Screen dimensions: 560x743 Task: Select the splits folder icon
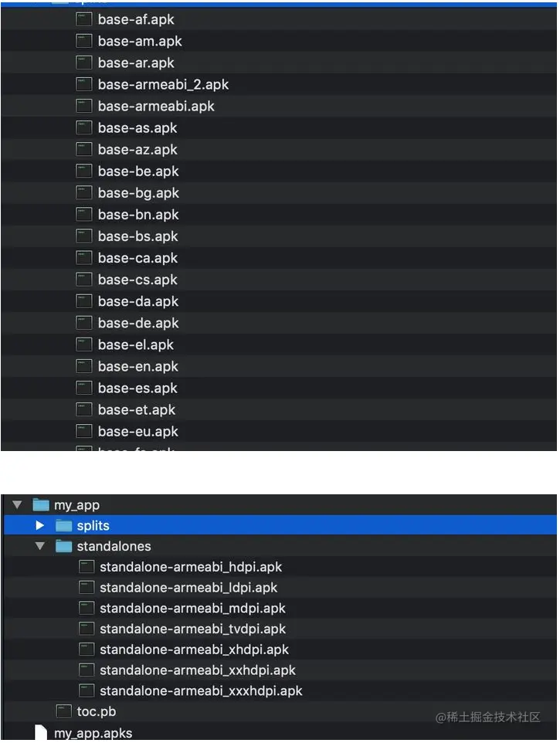point(63,525)
